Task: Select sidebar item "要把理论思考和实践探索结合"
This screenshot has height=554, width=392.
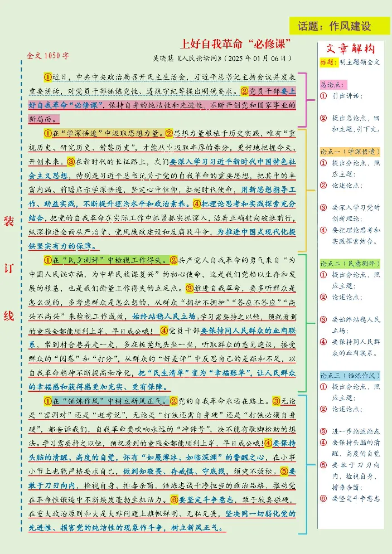Action: (356, 236)
